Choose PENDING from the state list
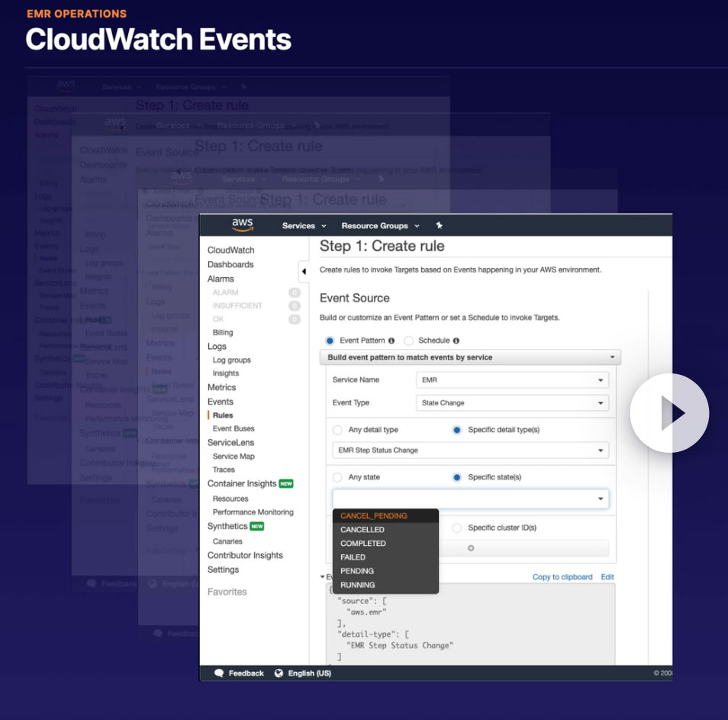 tap(385, 571)
